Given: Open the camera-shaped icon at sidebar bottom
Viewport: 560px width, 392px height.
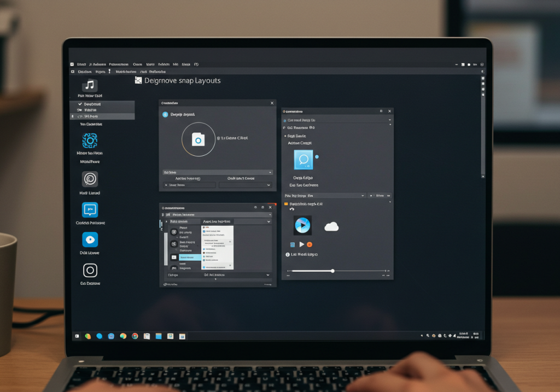Looking at the screenshot, I should pyautogui.click(x=90, y=271).
